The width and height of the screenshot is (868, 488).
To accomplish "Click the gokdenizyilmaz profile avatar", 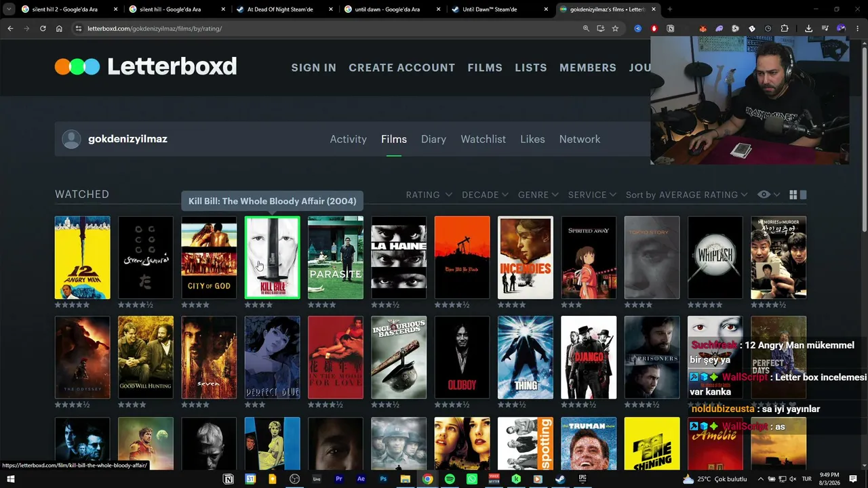I will point(71,139).
